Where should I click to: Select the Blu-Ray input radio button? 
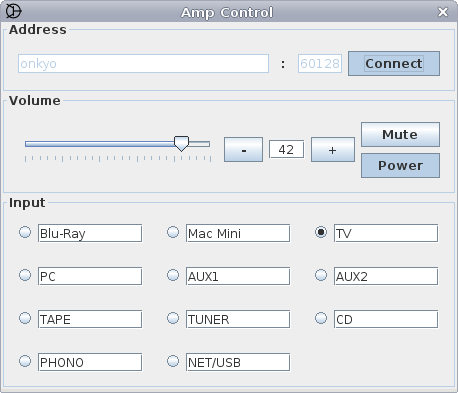tap(25, 232)
